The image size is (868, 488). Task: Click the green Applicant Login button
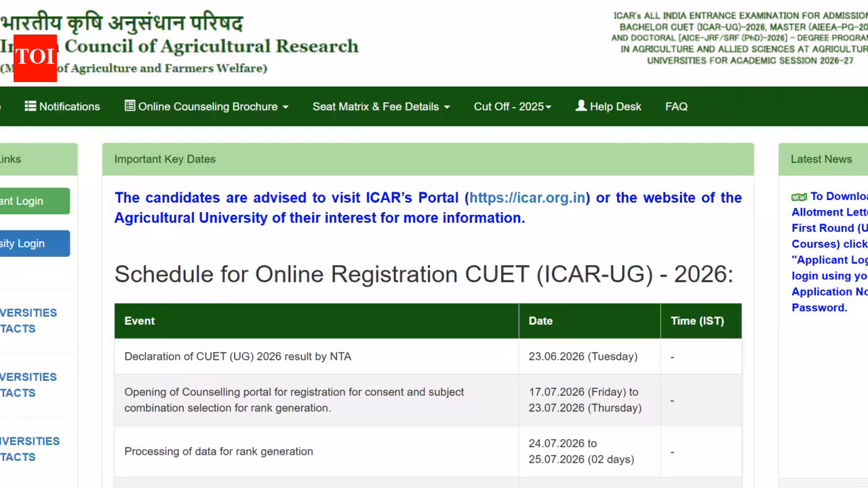coord(34,201)
